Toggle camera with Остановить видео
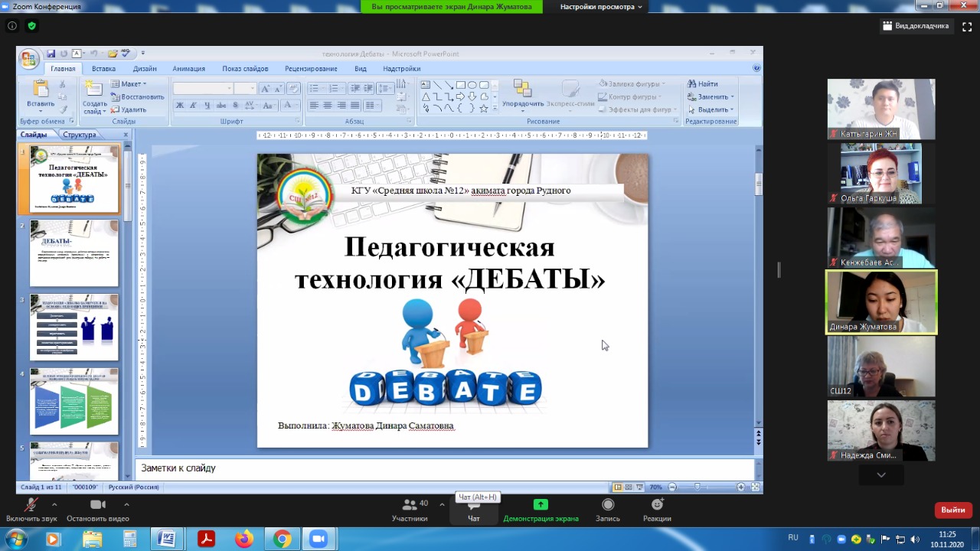 [x=97, y=509]
